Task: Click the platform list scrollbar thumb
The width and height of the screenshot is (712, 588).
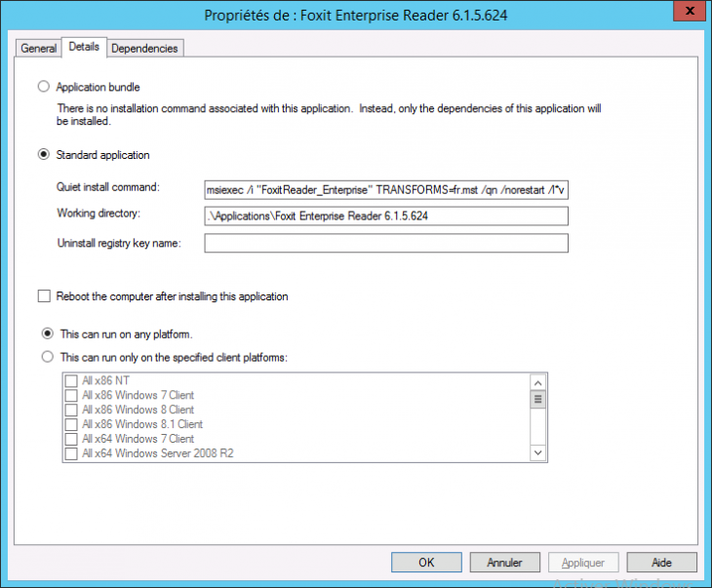Action: coord(538,400)
